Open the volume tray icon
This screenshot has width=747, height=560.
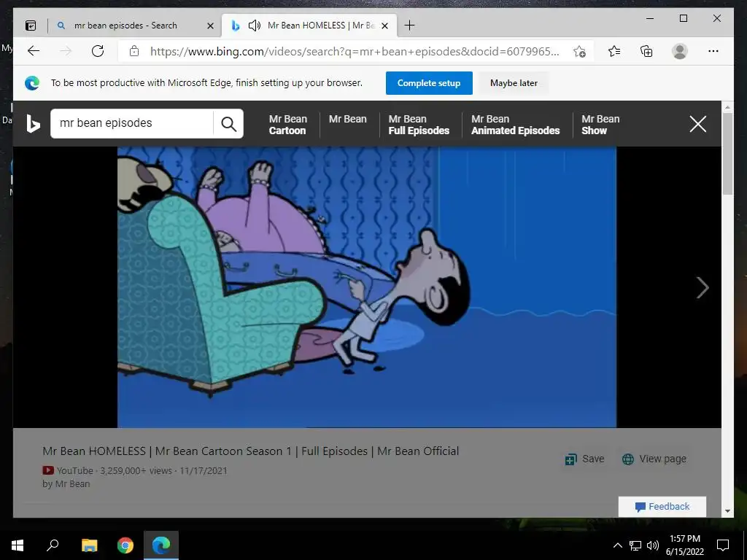[653, 545]
